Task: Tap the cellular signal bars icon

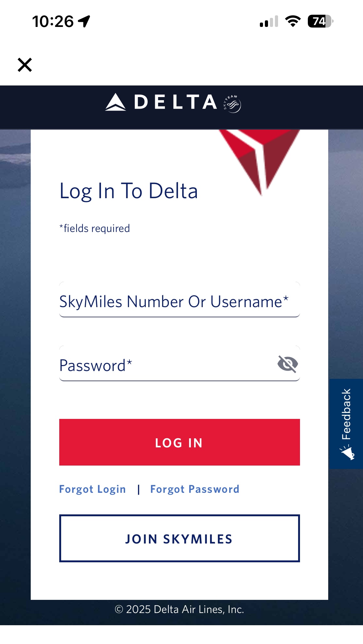Action: tap(269, 22)
